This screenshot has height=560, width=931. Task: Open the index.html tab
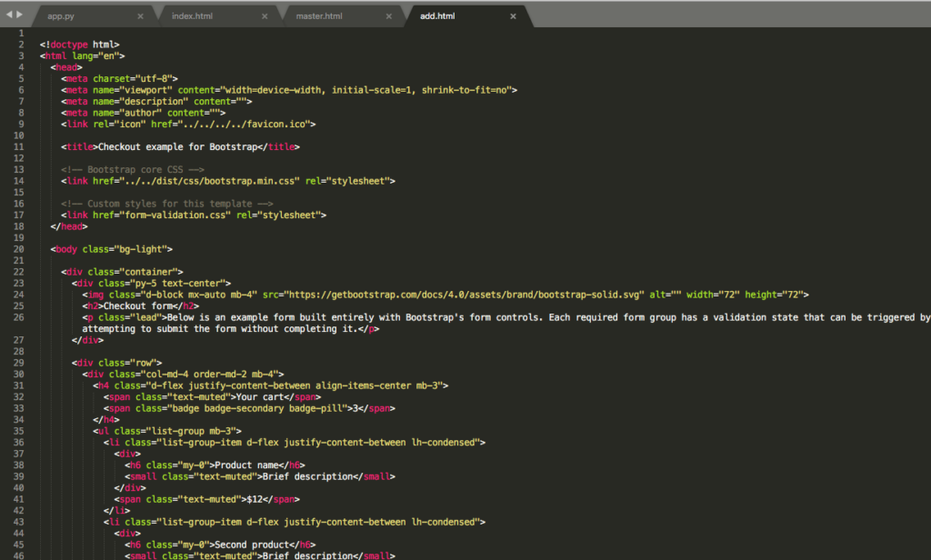[191, 16]
